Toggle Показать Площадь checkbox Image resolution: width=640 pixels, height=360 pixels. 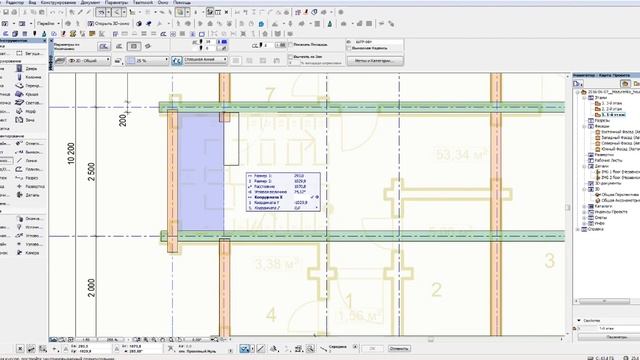(x=291, y=44)
